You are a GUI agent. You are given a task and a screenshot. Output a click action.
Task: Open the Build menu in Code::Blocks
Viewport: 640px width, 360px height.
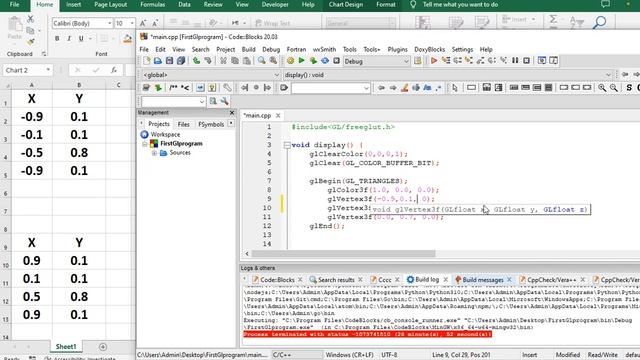[248, 49]
